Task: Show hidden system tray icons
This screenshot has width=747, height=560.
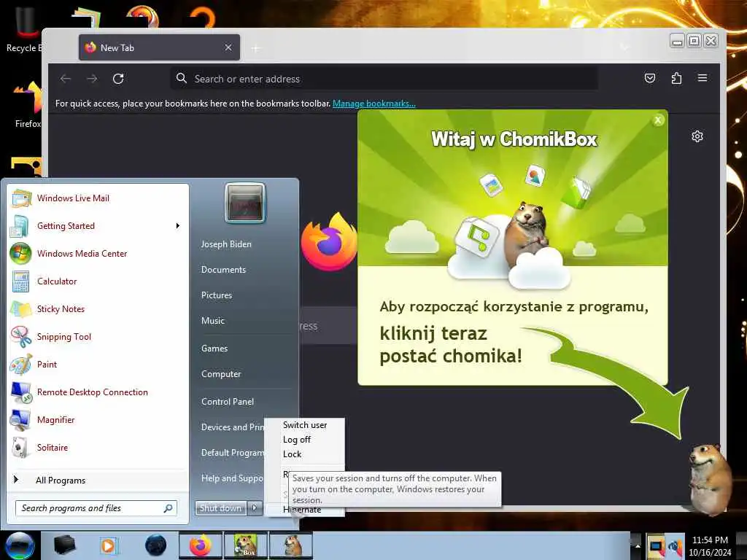Action: pyautogui.click(x=637, y=545)
